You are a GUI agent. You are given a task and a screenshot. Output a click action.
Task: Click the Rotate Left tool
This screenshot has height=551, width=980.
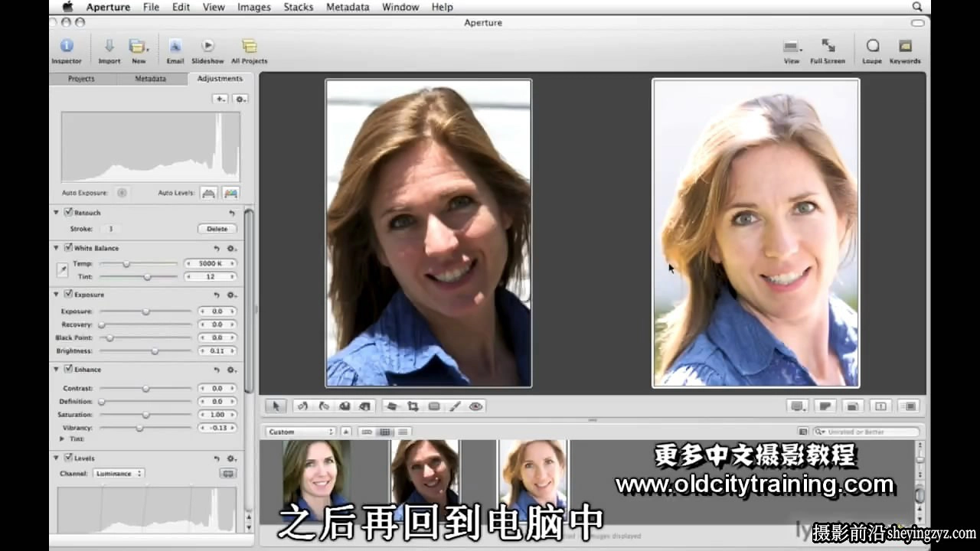click(303, 406)
